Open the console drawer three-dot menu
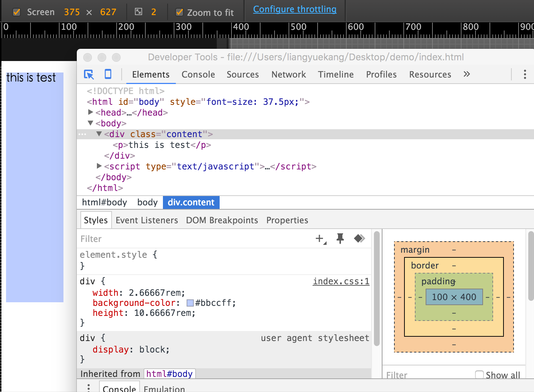This screenshot has height=392, width=534. 88,387
